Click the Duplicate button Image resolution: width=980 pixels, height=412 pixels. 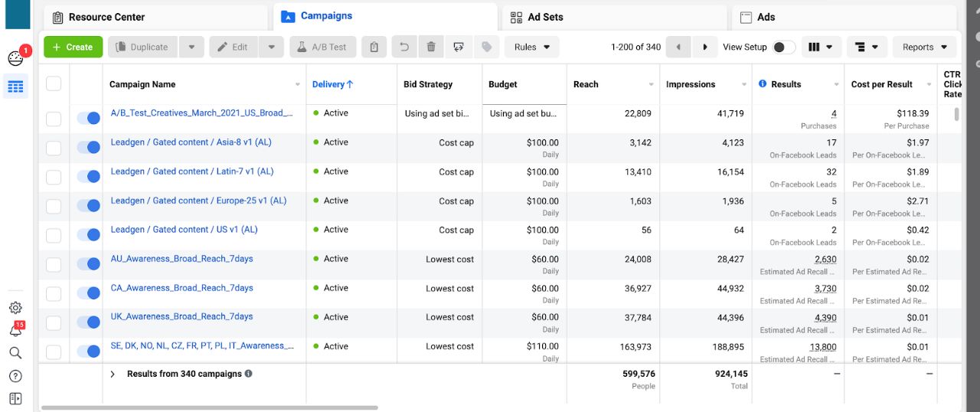(x=143, y=47)
